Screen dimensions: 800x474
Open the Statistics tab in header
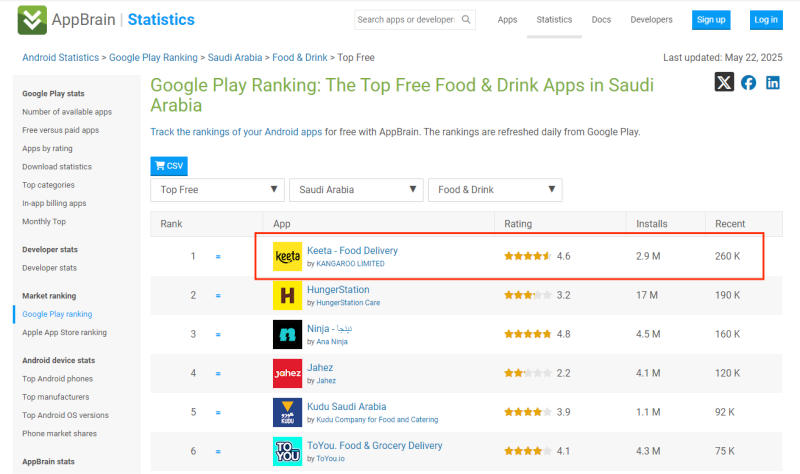(x=554, y=20)
